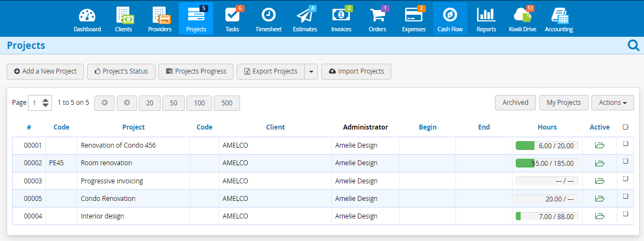Sort by the Client column header
Viewport: 644px width, 241px height.
tap(275, 127)
